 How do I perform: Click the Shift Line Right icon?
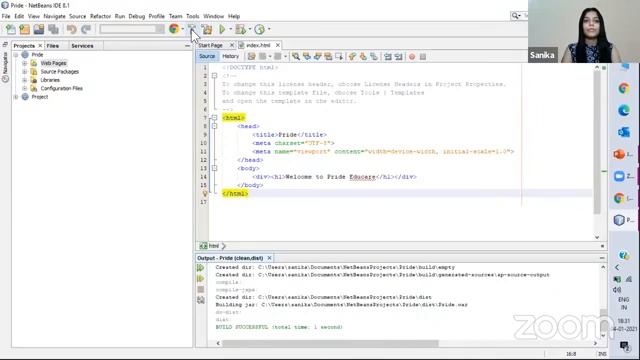pyautogui.click(x=398, y=56)
